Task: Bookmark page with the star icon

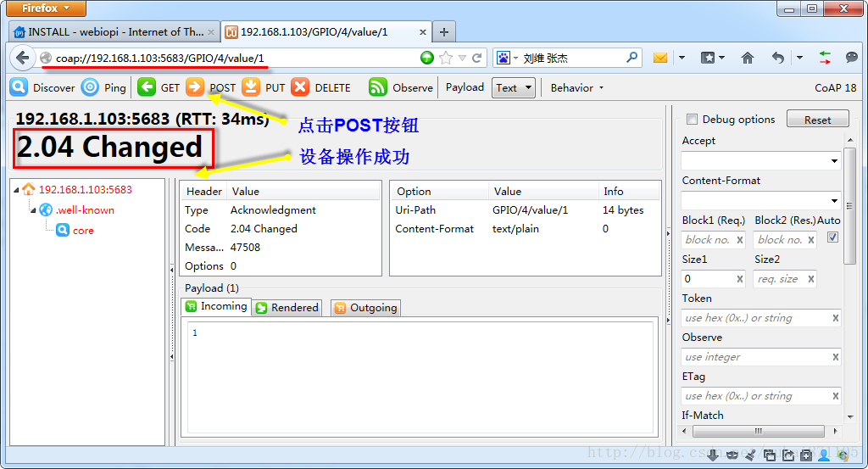Action: 446,58
